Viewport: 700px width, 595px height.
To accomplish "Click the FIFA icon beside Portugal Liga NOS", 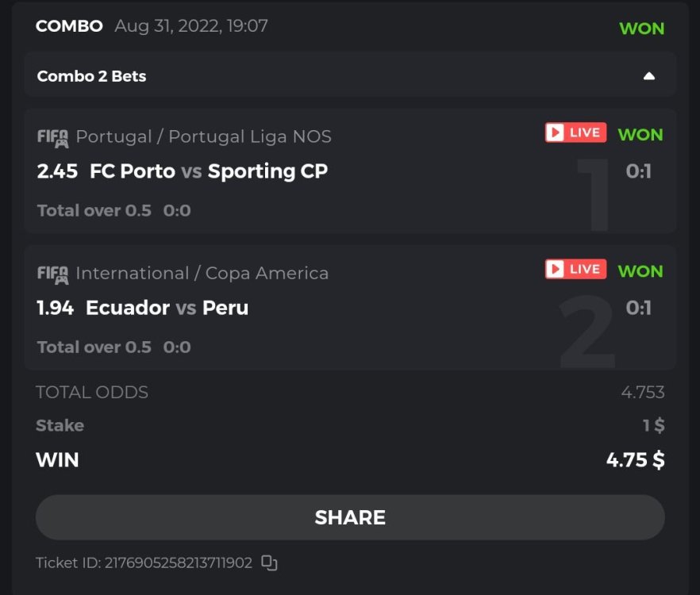I will click(53, 137).
